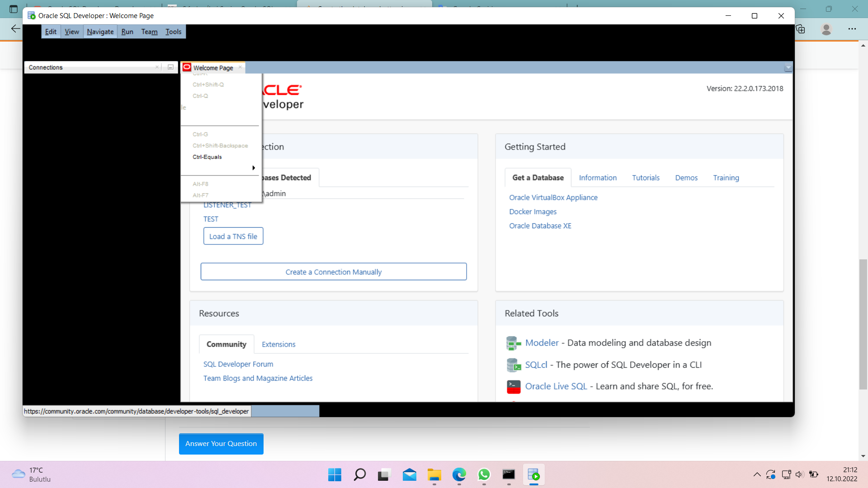Screen dimensions: 868x488
Task: Expand the LISTENER_TEST tree item
Action: 227,204
